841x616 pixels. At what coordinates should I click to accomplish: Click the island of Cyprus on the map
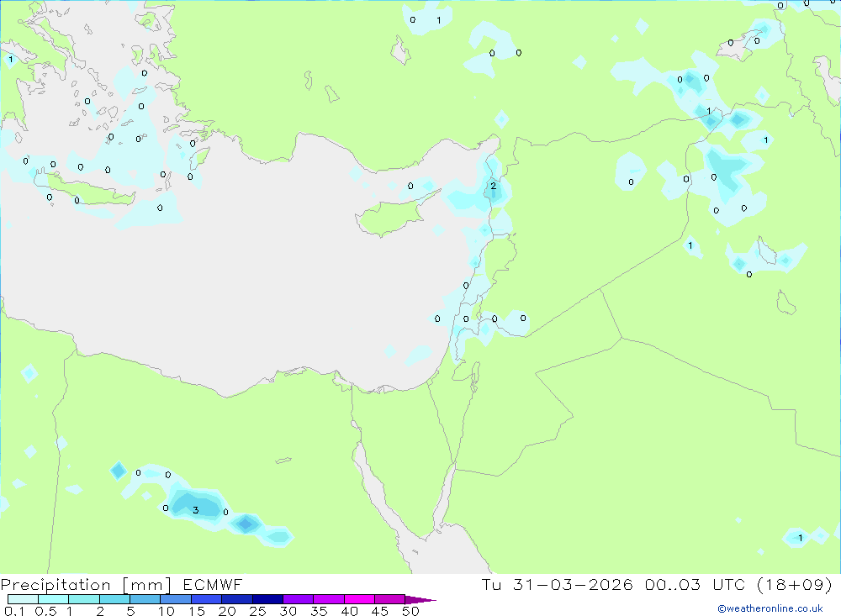(390, 216)
